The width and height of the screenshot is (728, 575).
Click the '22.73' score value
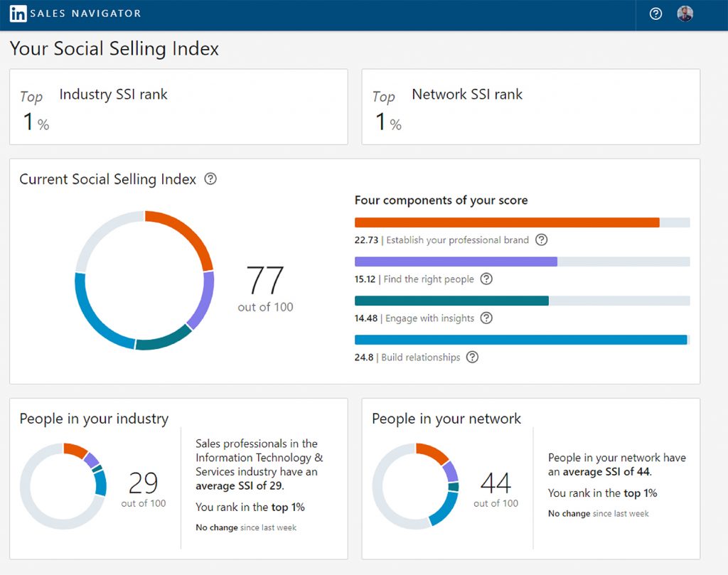click(x=366, y=240)
